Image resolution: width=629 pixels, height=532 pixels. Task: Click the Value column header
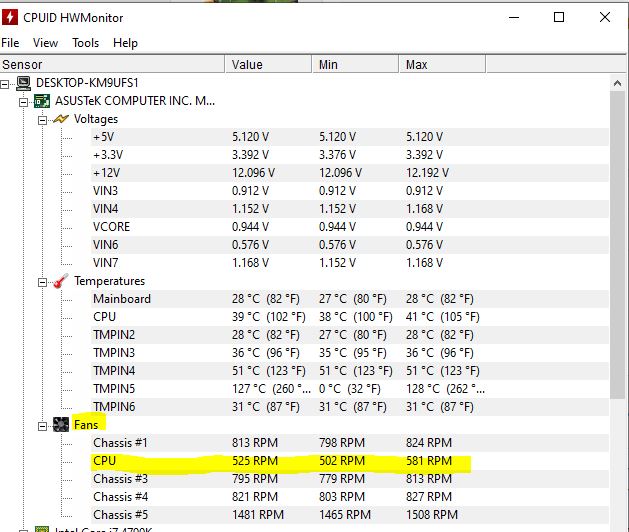(x=268, y=64)
